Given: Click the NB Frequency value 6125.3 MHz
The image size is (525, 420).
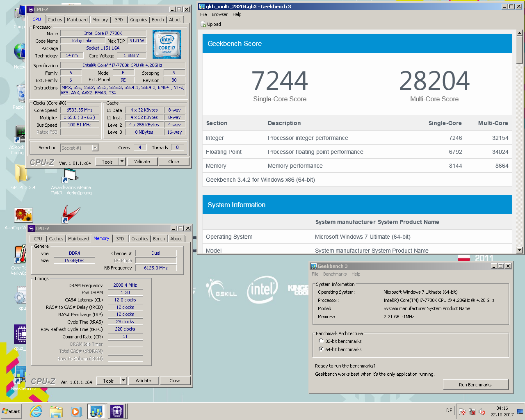Looking at the screenshot, I should (x=156, y=268).
